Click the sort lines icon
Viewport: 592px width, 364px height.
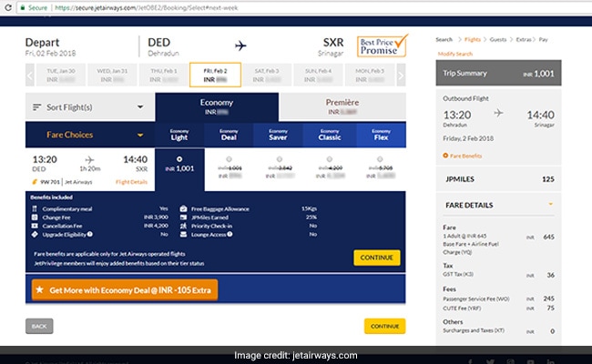click(x=36, y=107)
